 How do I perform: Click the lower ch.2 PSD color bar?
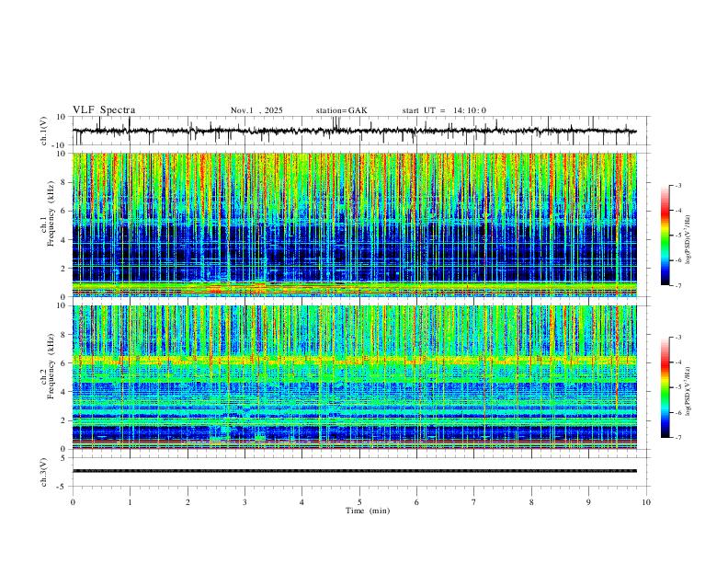pyautogui.click(x=665, y=387)
